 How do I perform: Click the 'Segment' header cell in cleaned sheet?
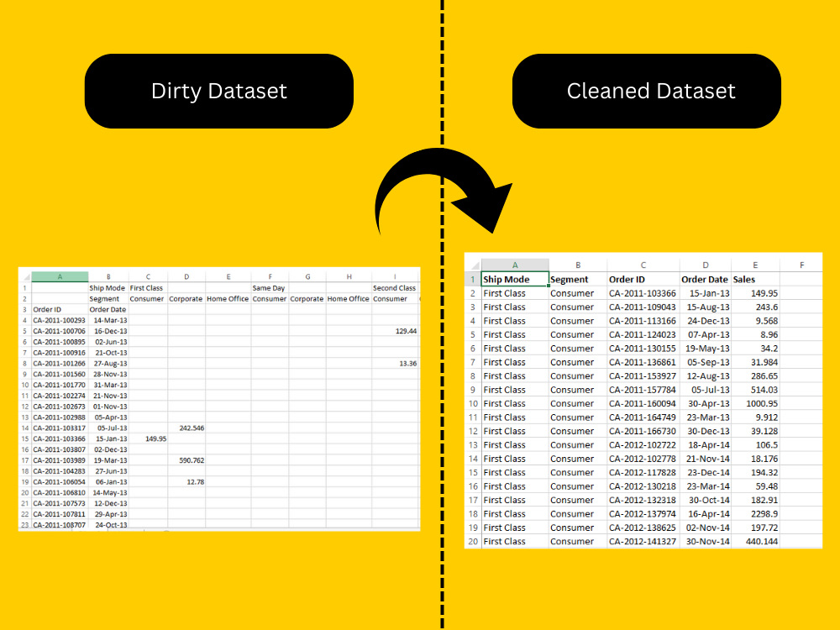578,279
